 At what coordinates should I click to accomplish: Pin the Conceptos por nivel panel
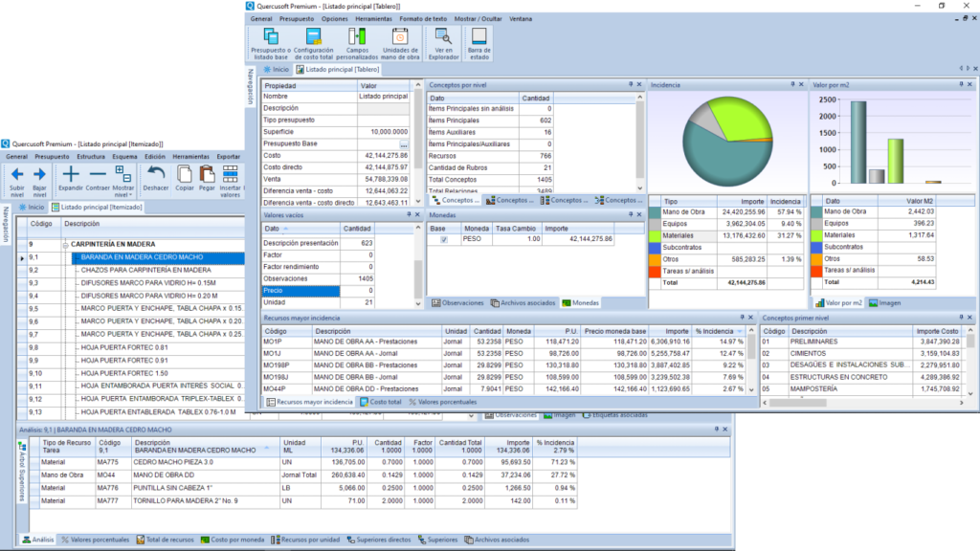(x=630, y=84)
